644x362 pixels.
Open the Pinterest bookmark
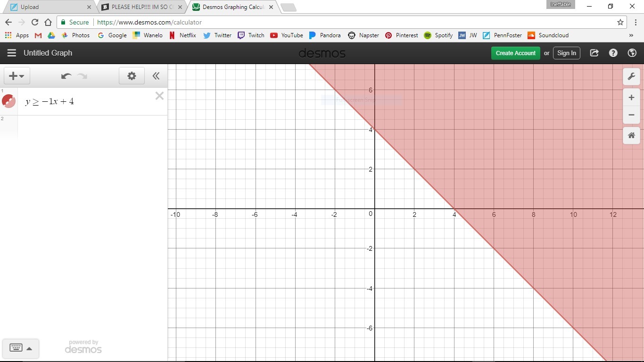coord(402,35)
